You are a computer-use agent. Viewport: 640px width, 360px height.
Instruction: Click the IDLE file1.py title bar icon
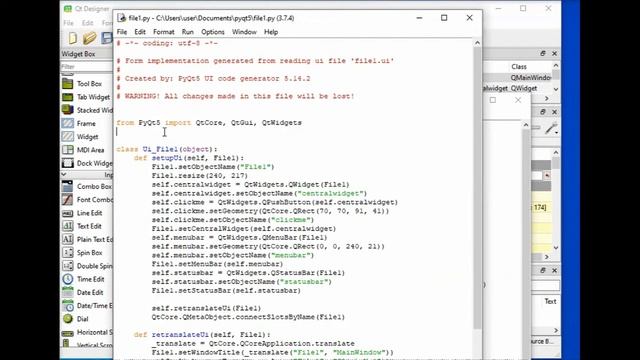tap(121, 18)
